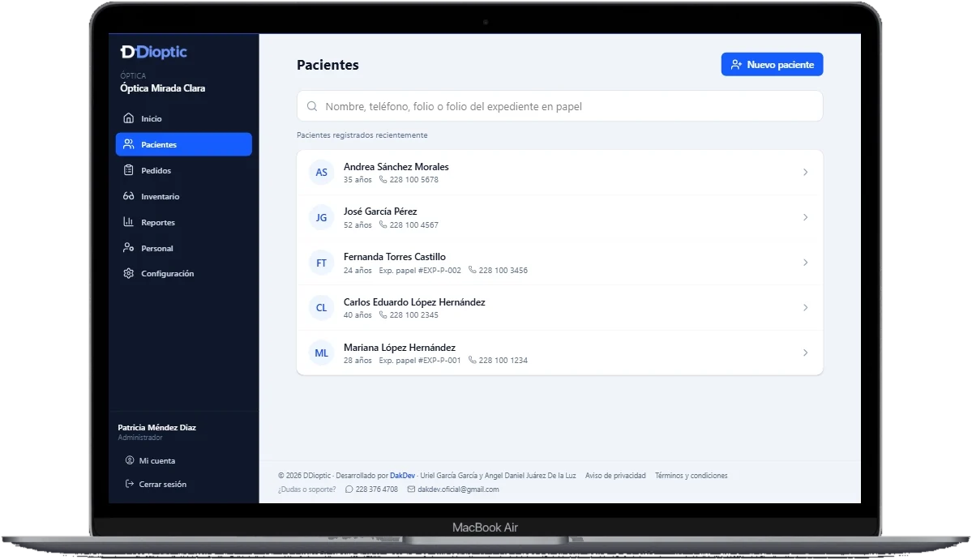This screenshot has height=560, width=972.
Task: Select the Pedidos clipboard icon
Action: coord(128,170)
